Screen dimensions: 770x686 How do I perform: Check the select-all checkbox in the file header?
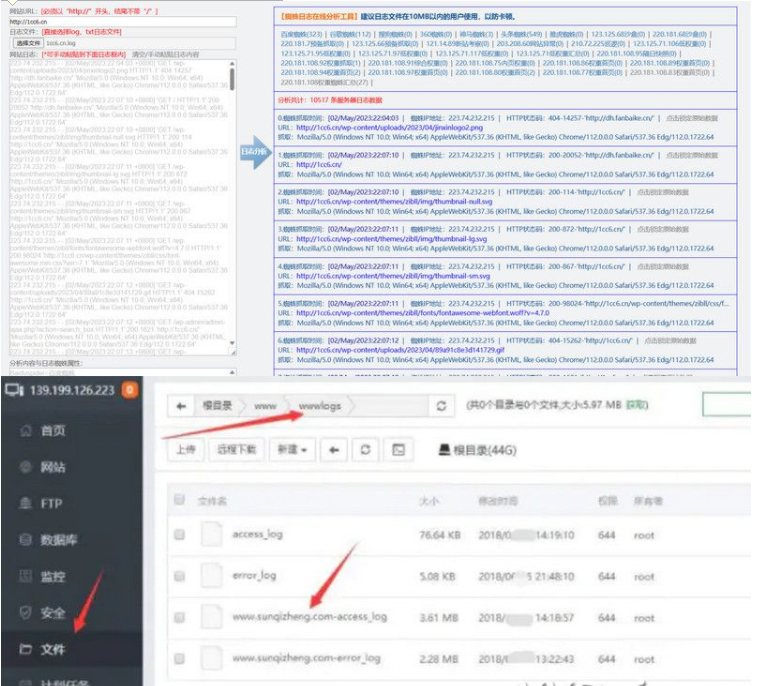coord(180,498)
